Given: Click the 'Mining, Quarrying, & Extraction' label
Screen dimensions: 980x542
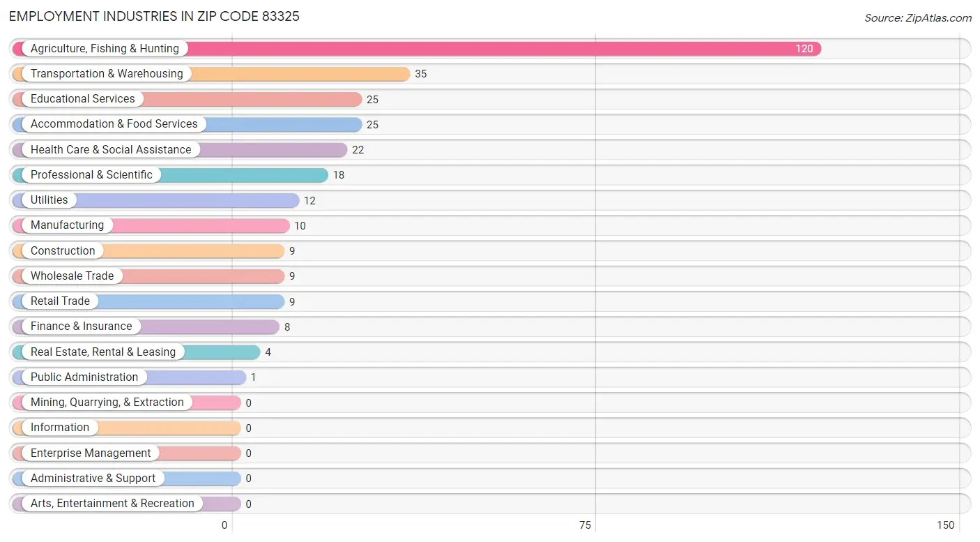Looking at the screenshot, I should click(x=107, y=402).
